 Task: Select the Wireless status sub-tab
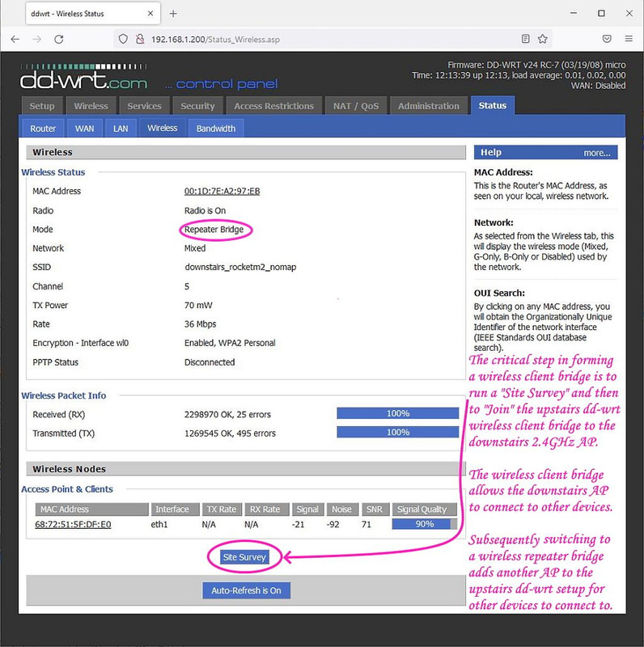pos(163,128)
